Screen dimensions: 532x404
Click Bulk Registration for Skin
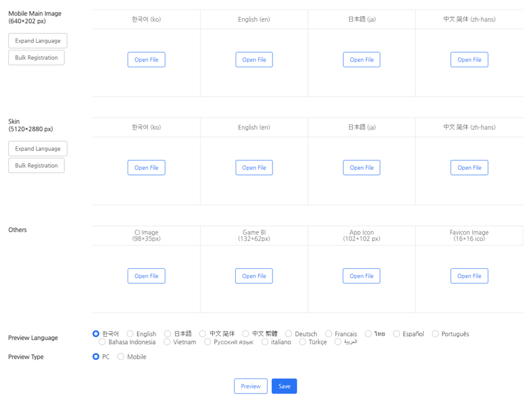[x=37, y=166]
